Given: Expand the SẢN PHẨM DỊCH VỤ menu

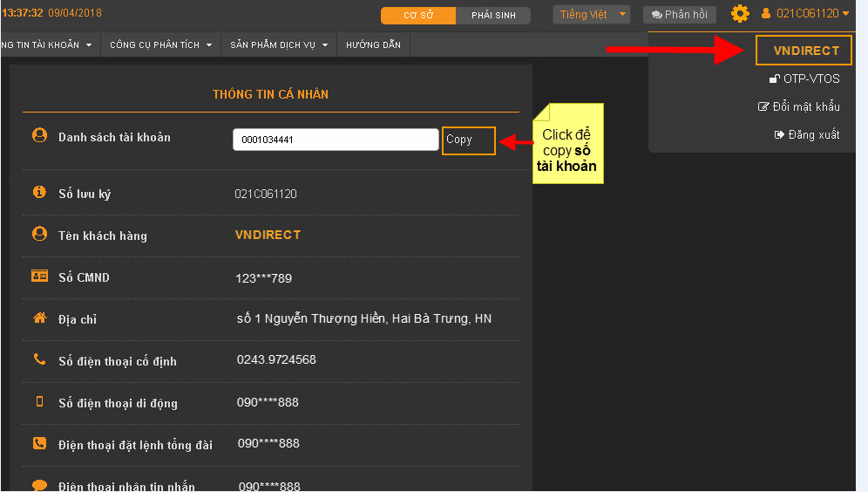Looking at the screenshot, I should coord(279,44).
